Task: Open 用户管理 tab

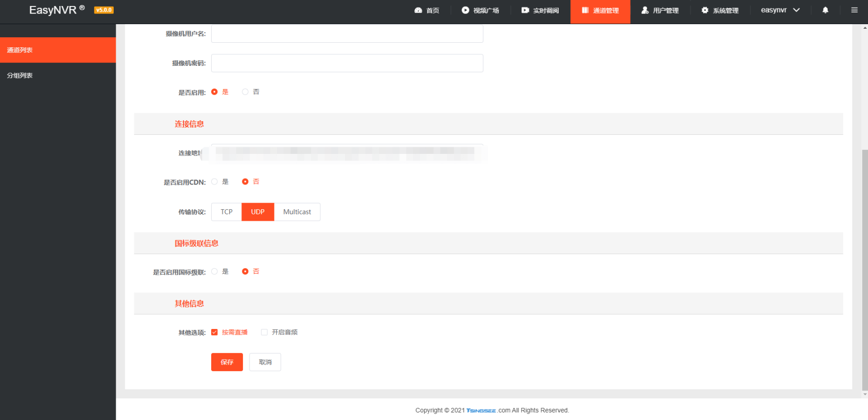Action: pyautogui.click(x=660, y=11)
